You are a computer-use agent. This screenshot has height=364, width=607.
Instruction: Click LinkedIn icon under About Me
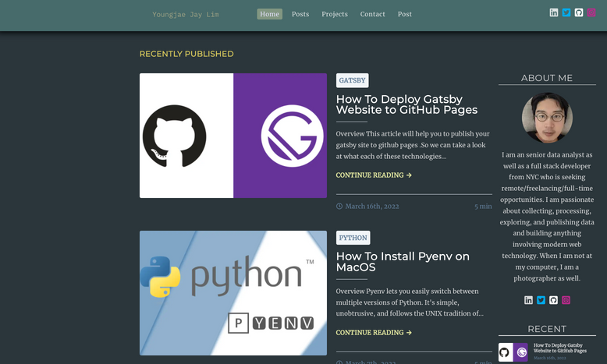tap(528, 300)
